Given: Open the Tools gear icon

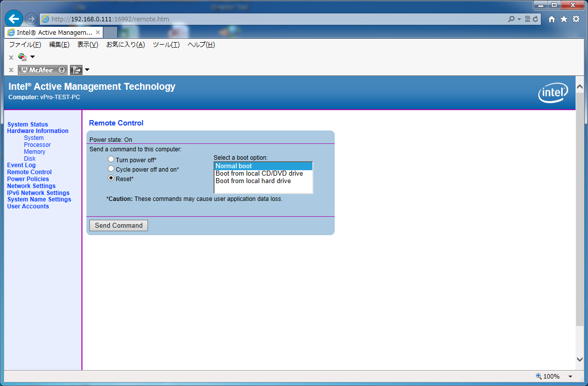Looking at the screenshot, I should tap(577, 19).
